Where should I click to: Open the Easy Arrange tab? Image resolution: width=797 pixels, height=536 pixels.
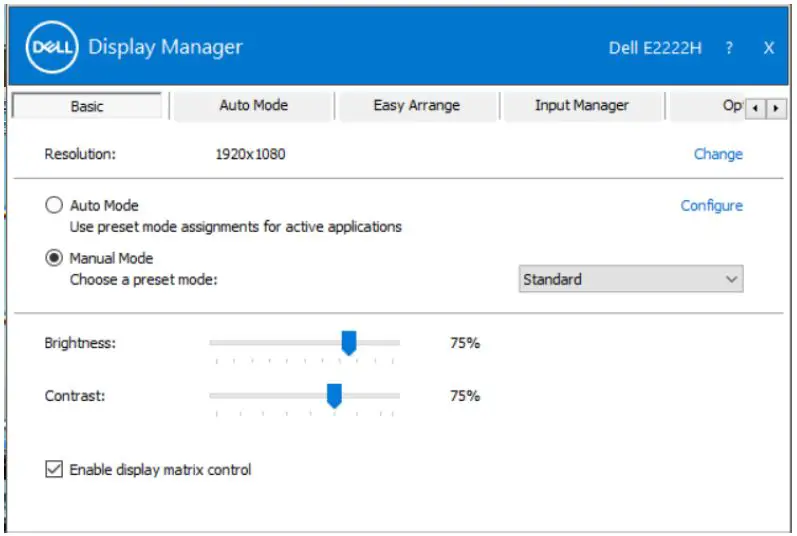tap(417, 106)
